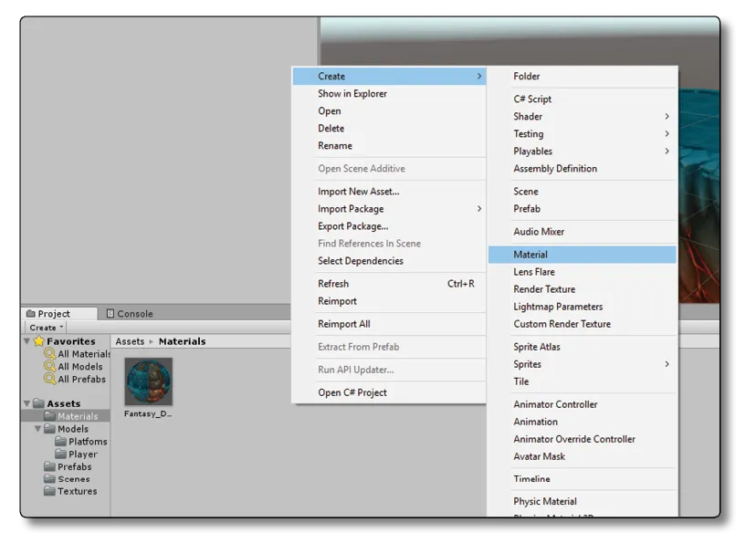Collapse the Assets root folder arrow
Image resolution: width=756 pixels, height=543 pixels.
(27, 403)
